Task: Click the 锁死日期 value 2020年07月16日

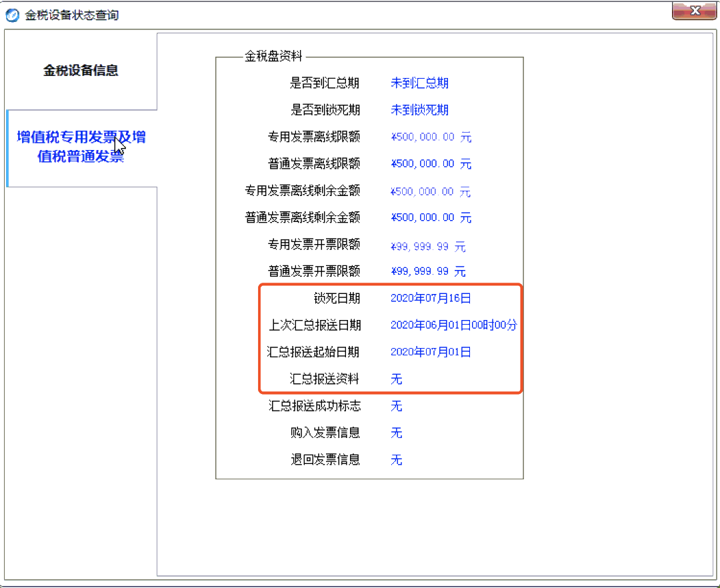Action: 431,299
